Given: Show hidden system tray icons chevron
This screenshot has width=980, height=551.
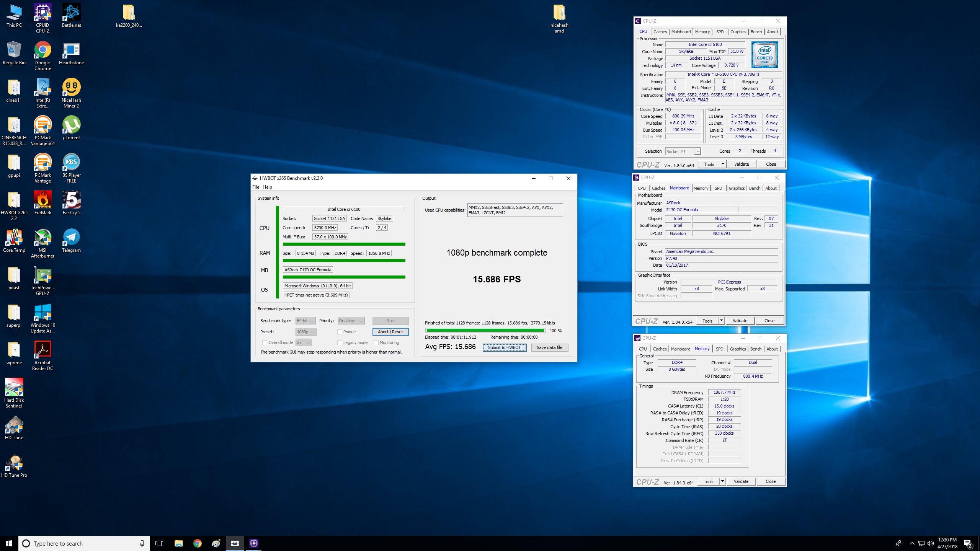Looking at the screenshot, I should [912, 543].
